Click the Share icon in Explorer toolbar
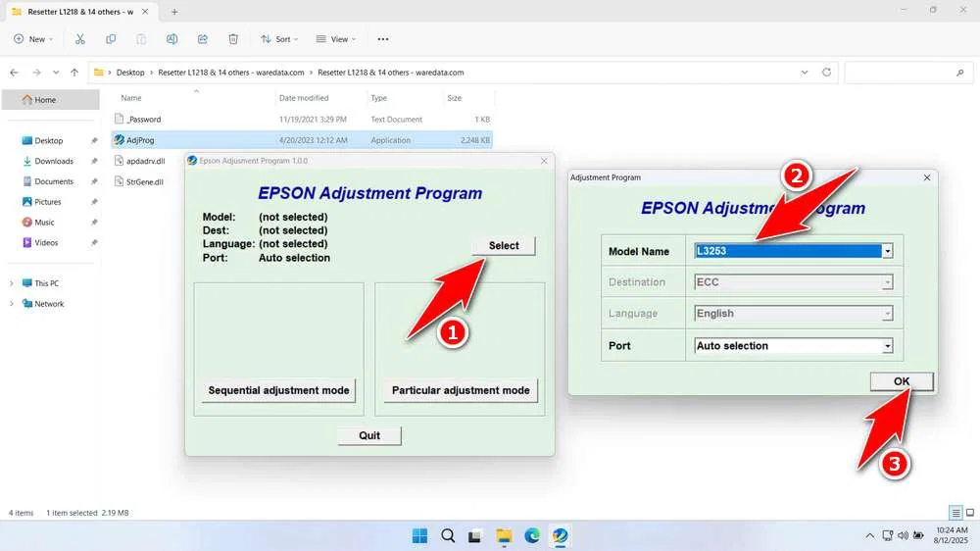980x551 pixels. [203, 39]
